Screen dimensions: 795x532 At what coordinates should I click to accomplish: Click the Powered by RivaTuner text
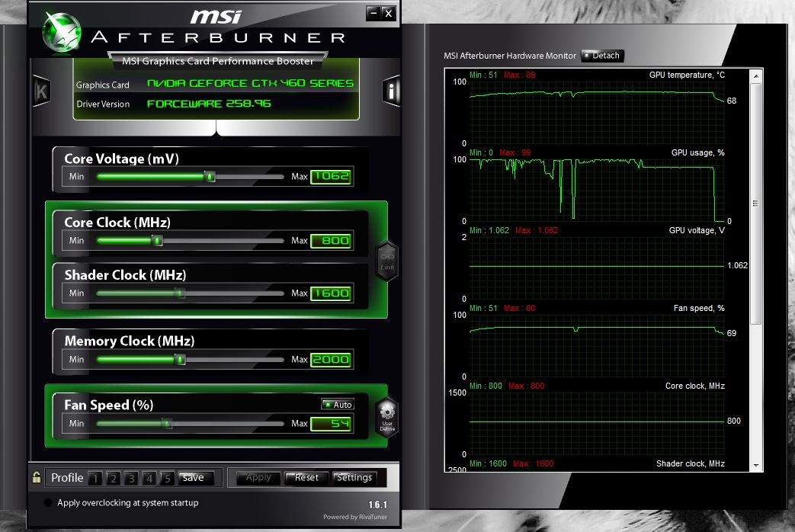[x=355, y=517]
